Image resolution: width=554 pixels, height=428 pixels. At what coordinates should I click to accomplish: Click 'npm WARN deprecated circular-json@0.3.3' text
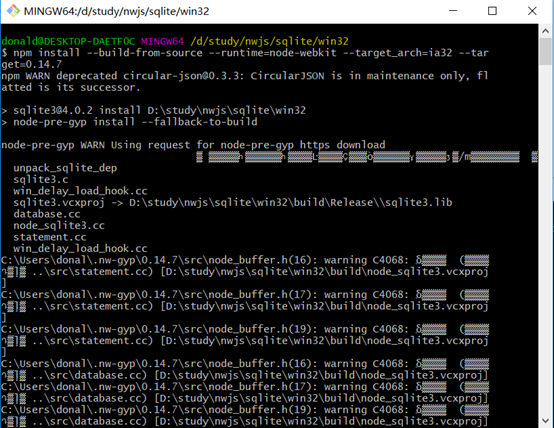pos(123,76)
